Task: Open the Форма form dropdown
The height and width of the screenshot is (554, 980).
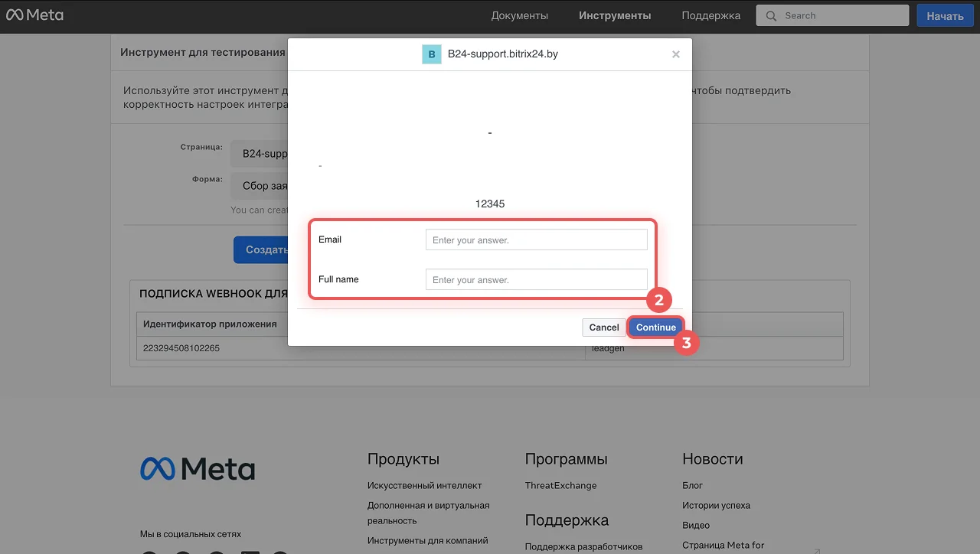Action: point(260,186)
